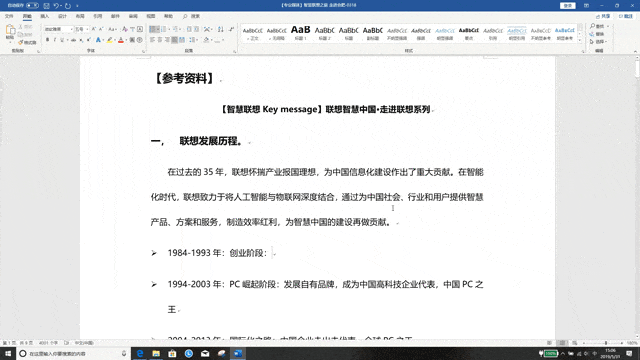Click the Sort A-Z icon
The image size is (640, 360).
click(x=220, y=29)
